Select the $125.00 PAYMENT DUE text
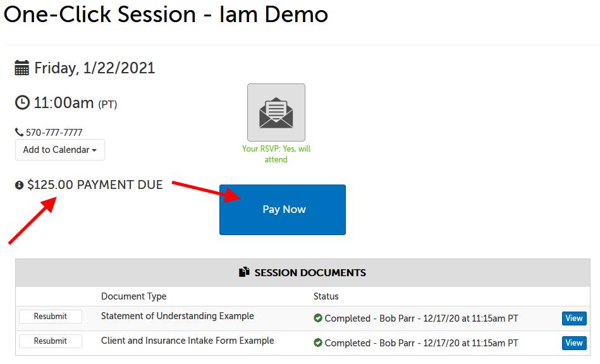 point(95,185)
